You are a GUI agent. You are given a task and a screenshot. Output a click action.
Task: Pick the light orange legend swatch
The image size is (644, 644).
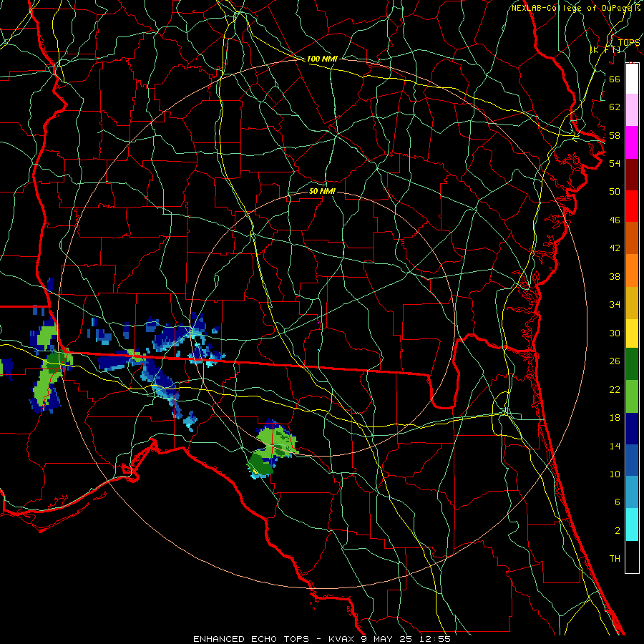(632, 270)
